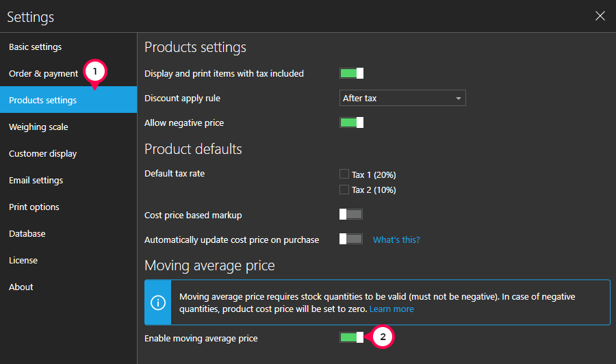The image size is (616, 364).
Task: Open the What's this? link
Action: pos(396,239)
